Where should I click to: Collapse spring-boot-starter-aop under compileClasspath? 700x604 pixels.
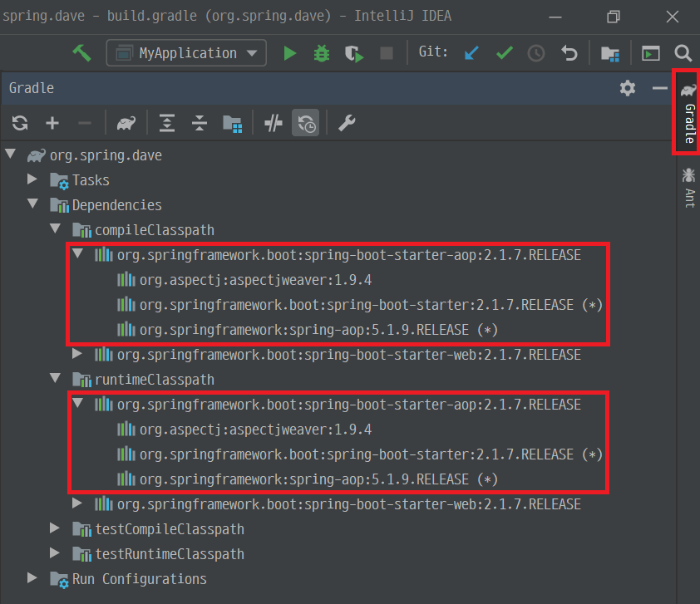pyautogui.click(x=77, y=254)
